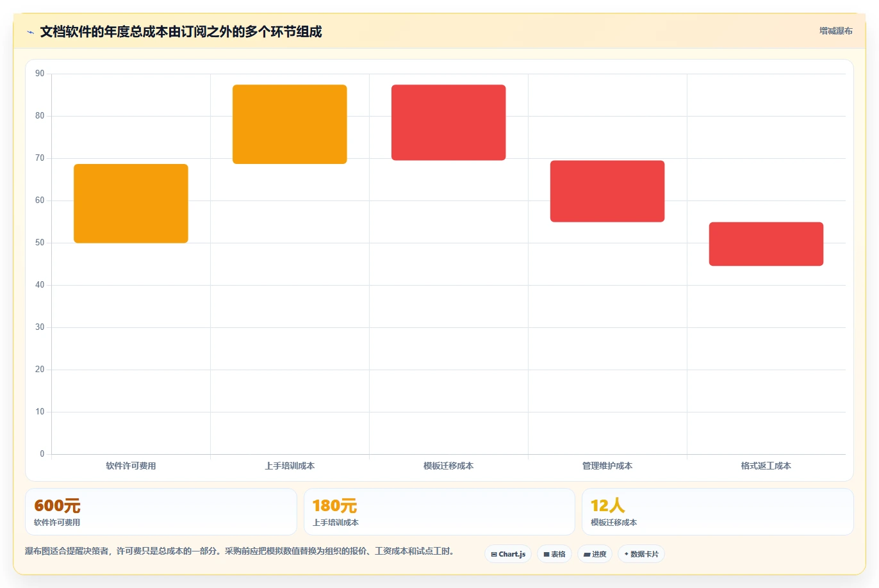
Task: Click the 格式返工成本 axis label
Action: pyautogui.click(x=766, y=466)
